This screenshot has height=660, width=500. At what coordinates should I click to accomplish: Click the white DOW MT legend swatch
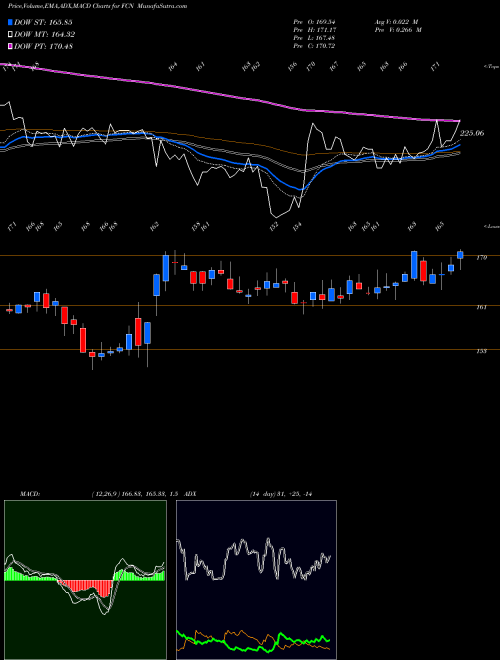pyautogui.click(x=10, y=35)
